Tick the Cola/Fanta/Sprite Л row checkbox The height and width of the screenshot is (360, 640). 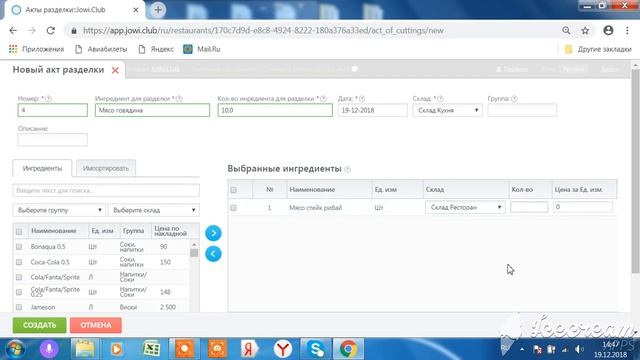19,277
